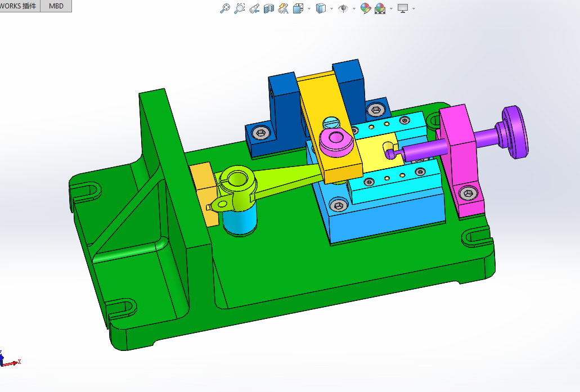The width and height of the screenshot is (580, 392).
Task: Activate the Section View tool
Action: click(269, 8)
